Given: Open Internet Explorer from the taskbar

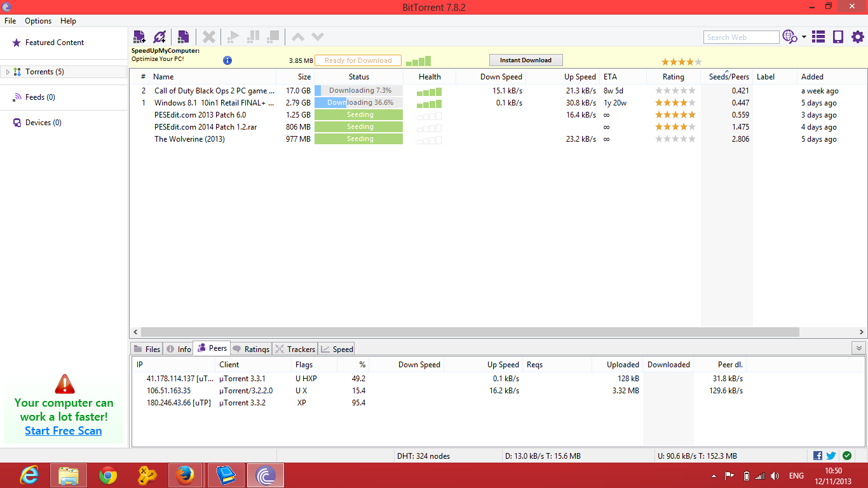Looking at the screenshot, I should (29, 475).
